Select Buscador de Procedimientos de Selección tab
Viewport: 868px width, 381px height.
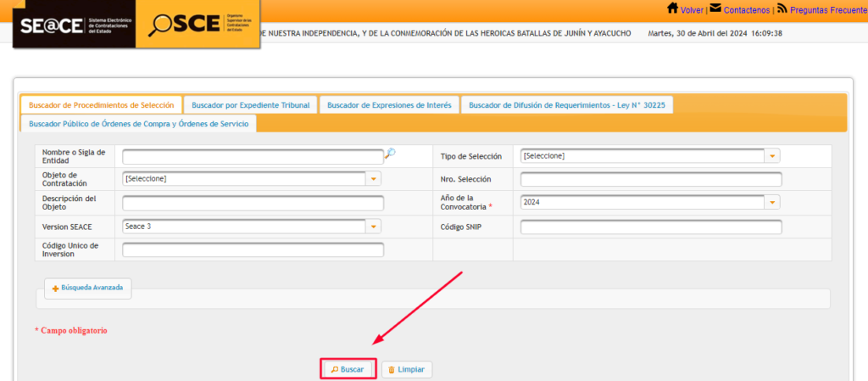102,104
